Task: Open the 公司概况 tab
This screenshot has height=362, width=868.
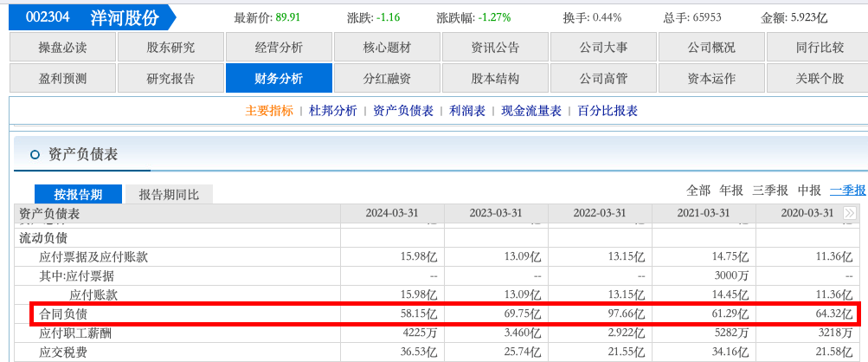Action: tap(711, 47)
